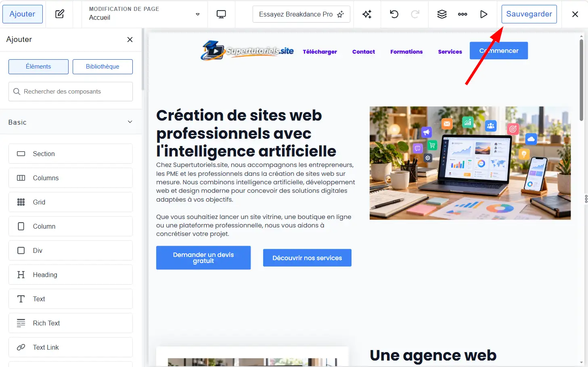Click the Demander un devis gratuit button

pos(203,258)
